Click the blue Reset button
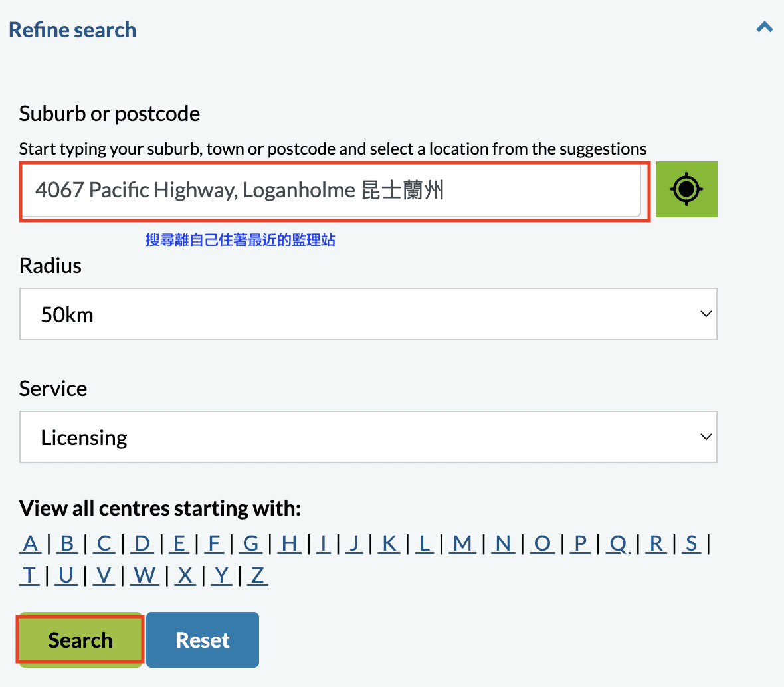Viewport: 784px width, 687px height. [203, 640]
